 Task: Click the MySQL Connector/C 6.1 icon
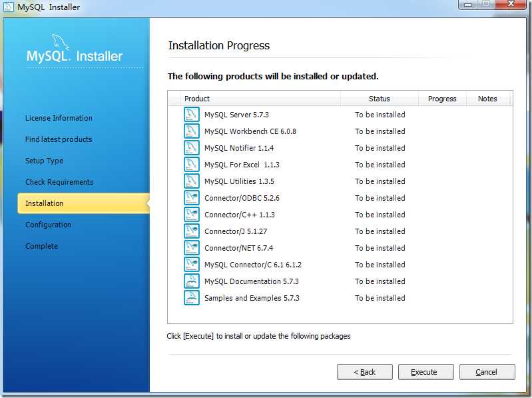coord(191,264)
